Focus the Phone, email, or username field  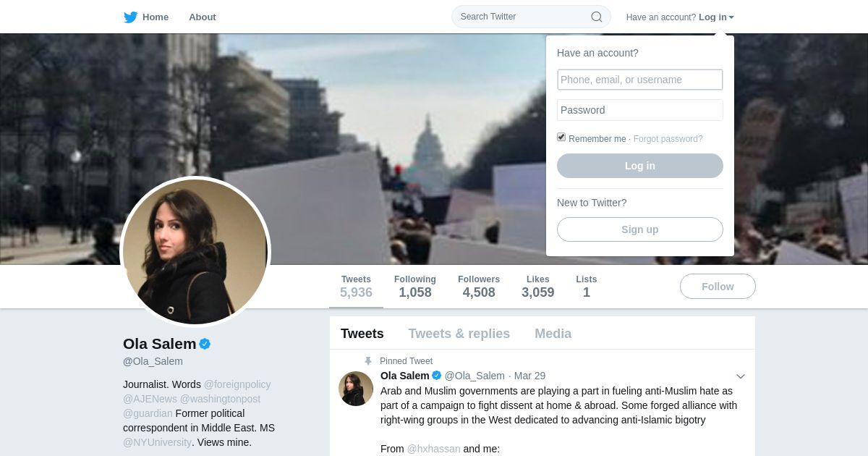[x=639, y=80]
